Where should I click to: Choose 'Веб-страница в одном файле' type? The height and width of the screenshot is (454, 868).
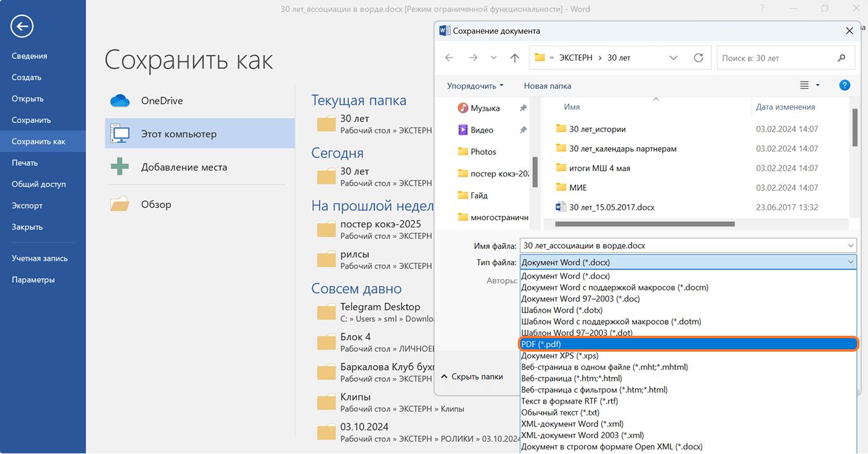click(688, 366)
